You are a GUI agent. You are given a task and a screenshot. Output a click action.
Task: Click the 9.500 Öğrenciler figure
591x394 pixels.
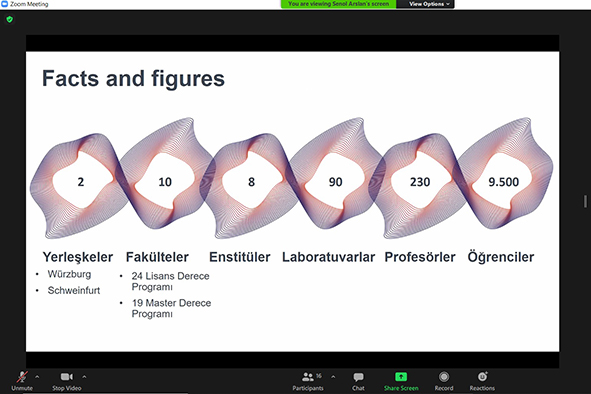(x=503, y=182)
